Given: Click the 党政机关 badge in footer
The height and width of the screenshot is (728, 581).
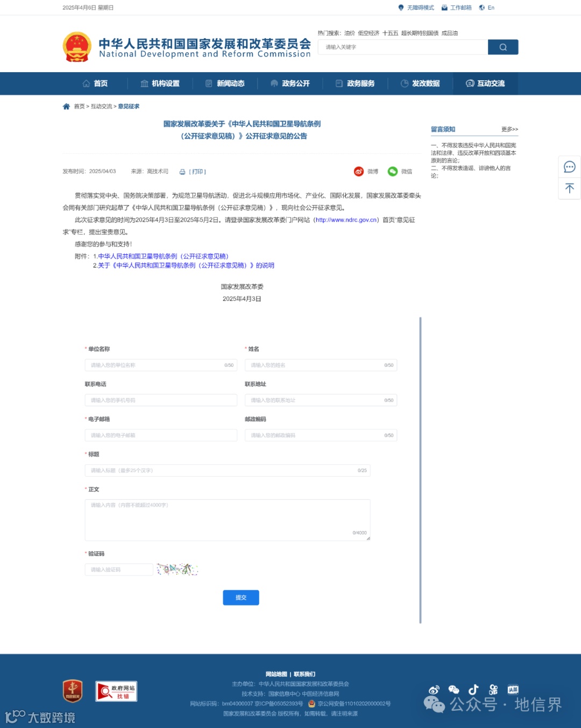Looking at the screenshot, I should coord(73,690).
